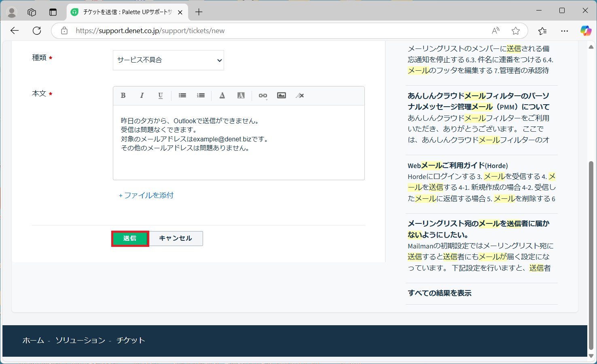The image size is (597, 364).
Task: Open the あんしんクラウドメールフィルター article
Action: pos(478,101)
